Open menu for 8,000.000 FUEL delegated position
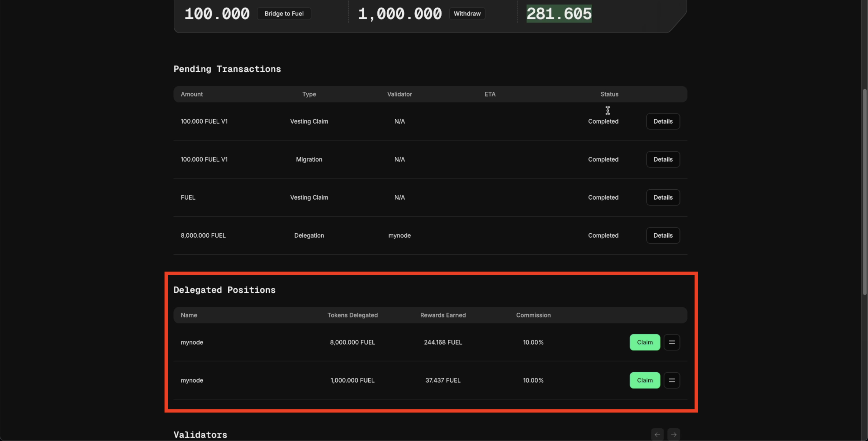The height and width of the screenshot is (441, 868). point(672,342)
